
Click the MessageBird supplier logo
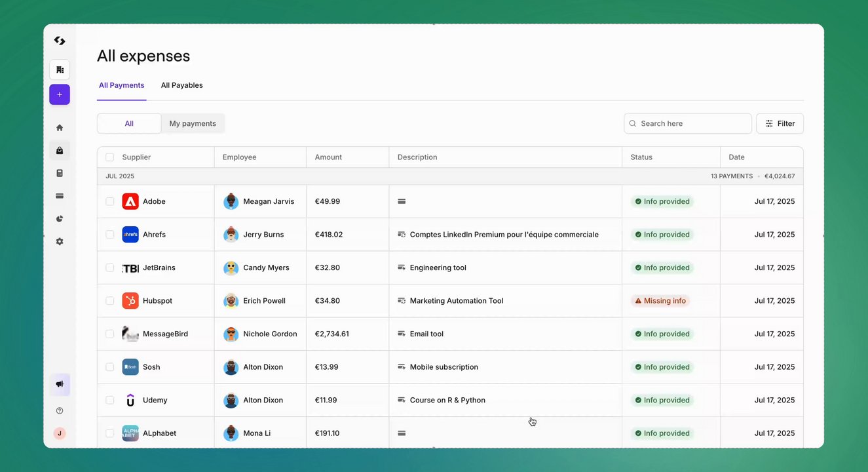(130, 334)
